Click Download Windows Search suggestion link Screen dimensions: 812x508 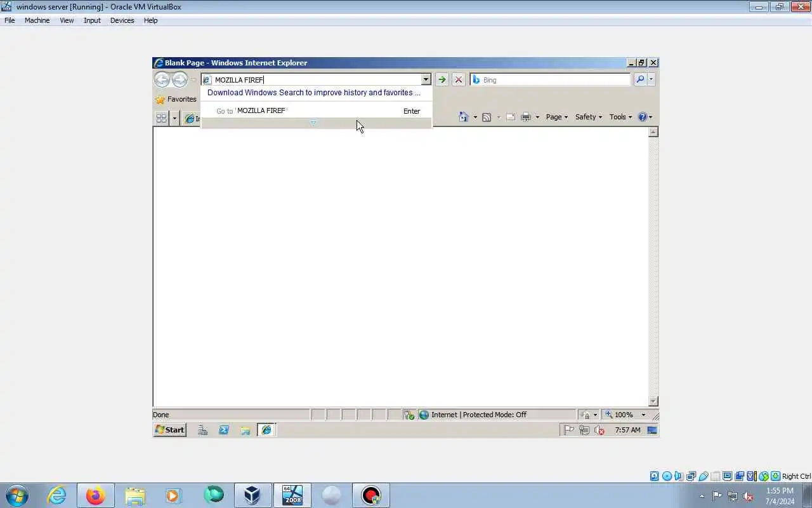pyautogui.click(x=313, y=93)
